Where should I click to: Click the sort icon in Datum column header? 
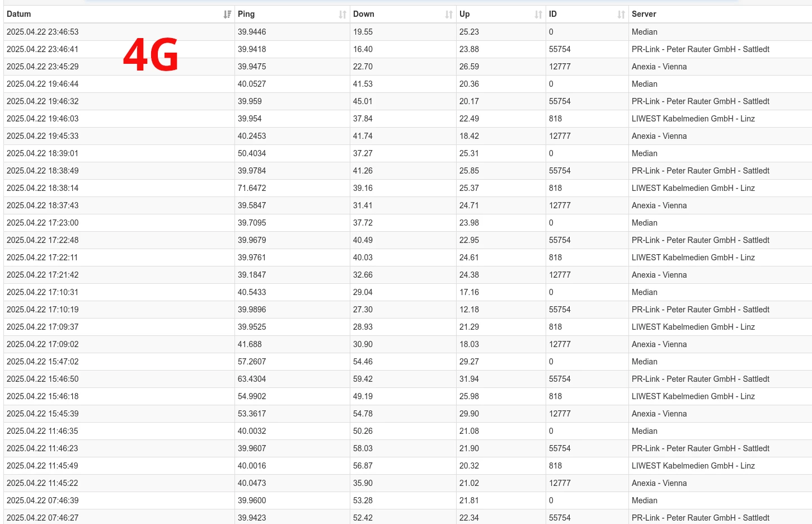pos(227,15)
